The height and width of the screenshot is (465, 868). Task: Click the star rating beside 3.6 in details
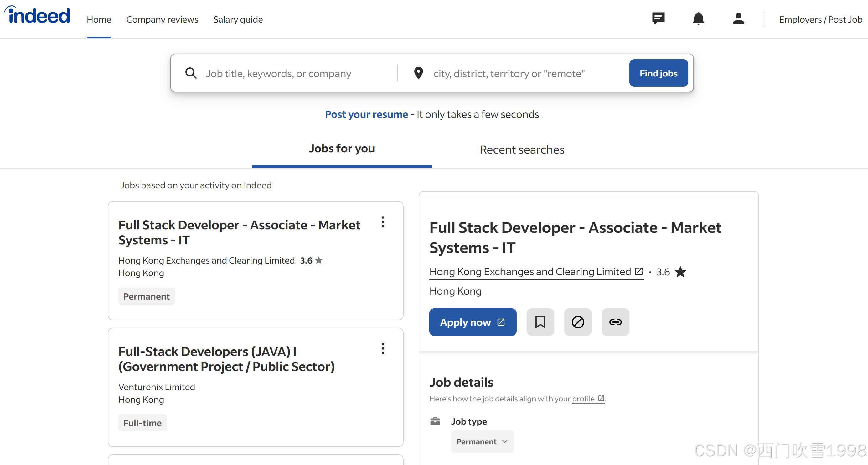point(680,272)
